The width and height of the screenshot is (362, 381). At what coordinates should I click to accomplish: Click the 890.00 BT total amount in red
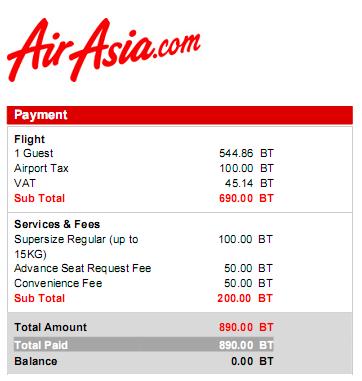pos(246,327)
